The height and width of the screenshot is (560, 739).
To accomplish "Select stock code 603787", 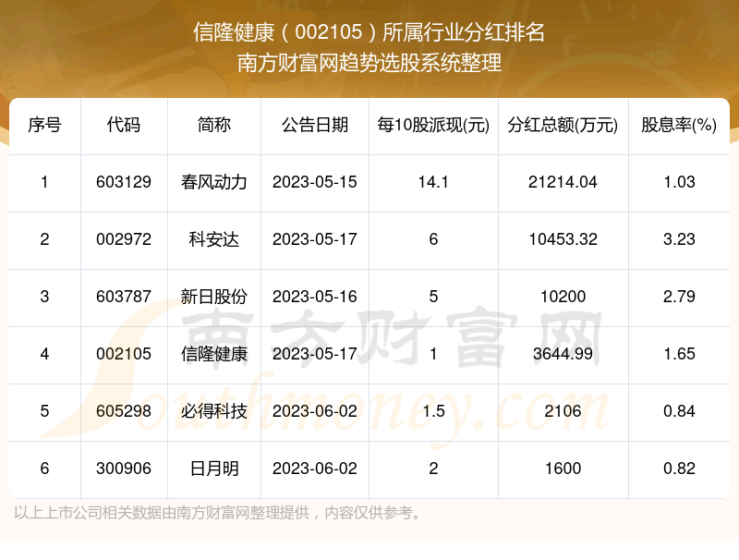I will pyautogui.click(x=124, y=297).
